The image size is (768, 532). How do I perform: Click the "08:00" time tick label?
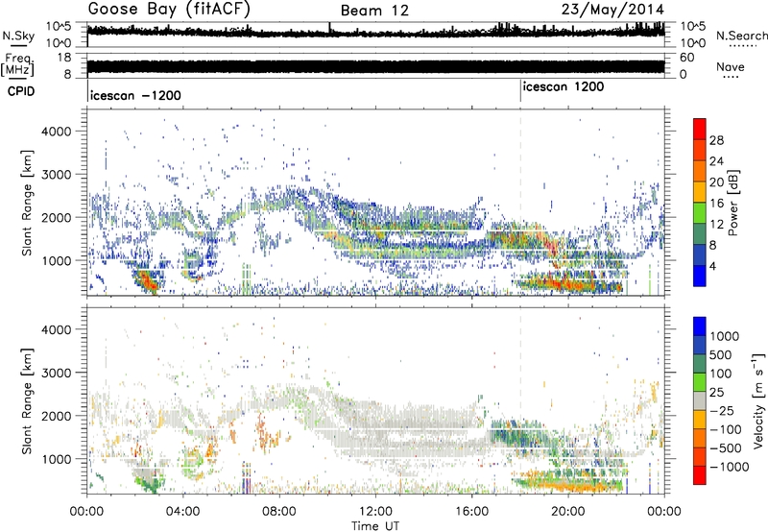(x=279, y=512)
